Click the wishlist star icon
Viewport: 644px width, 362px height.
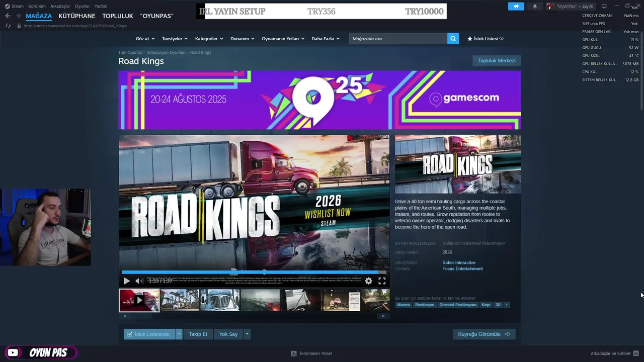pyautogui.click(x=470, y=39)
